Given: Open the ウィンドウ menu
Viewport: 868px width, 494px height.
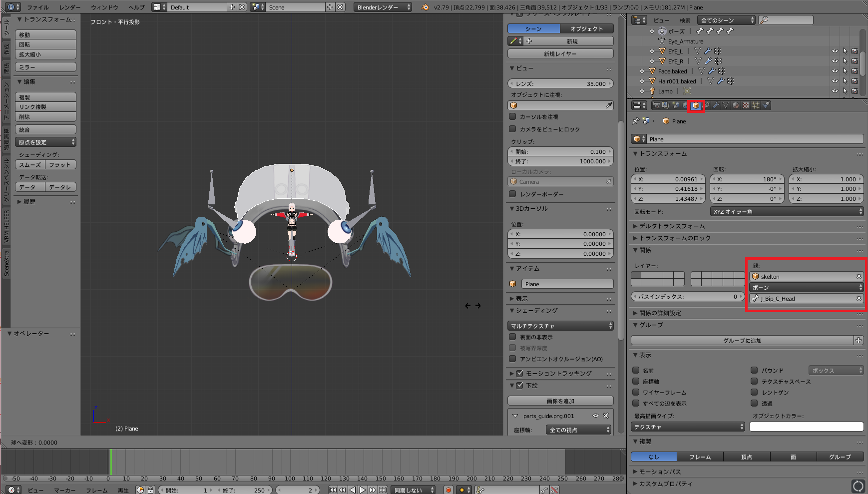Looking at the screenshot, I should (104, 7).
